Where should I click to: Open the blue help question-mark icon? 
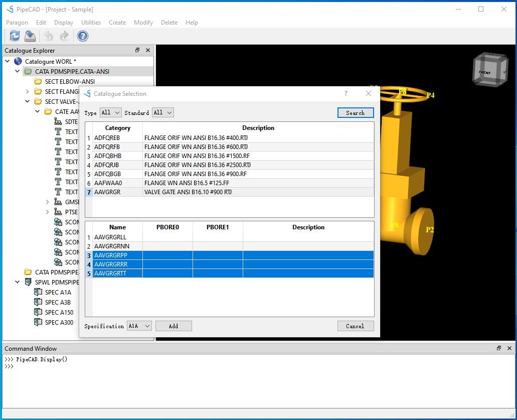83,36
